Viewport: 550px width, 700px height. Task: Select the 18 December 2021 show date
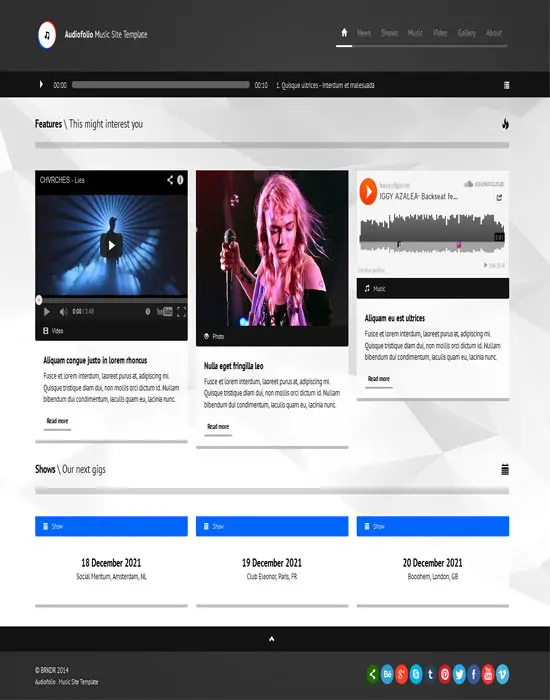coord(111,562)
